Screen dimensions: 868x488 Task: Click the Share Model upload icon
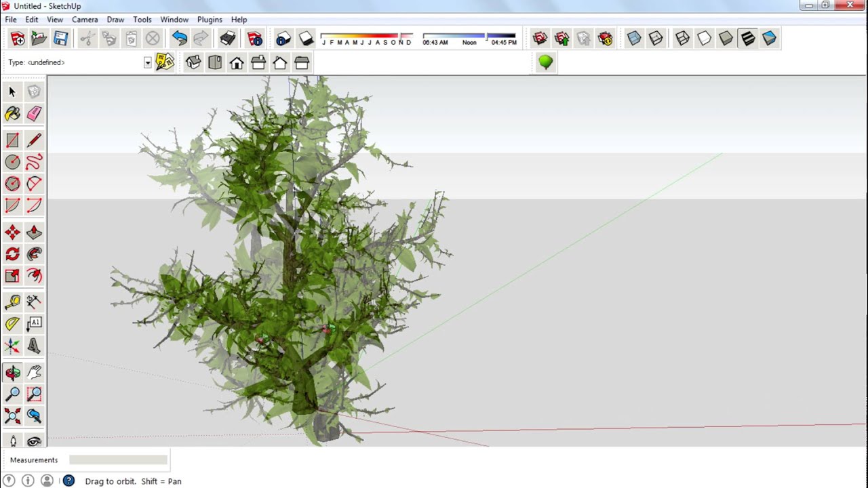click(x=561, y=39)
